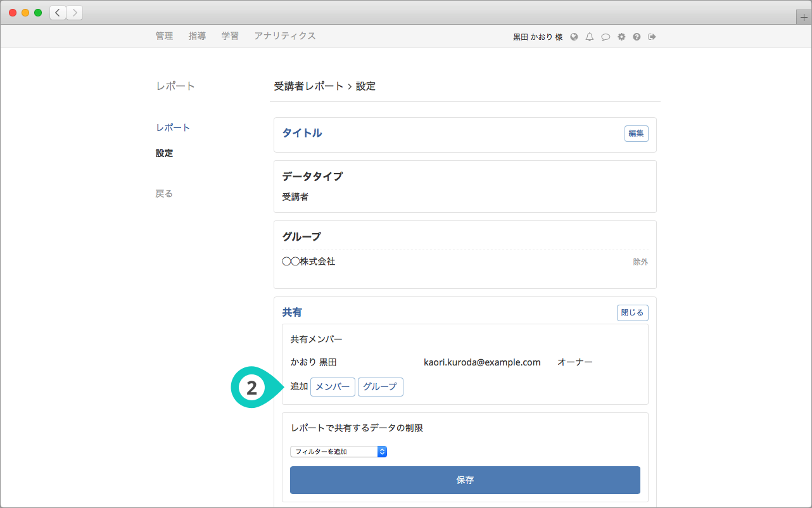Image resolution: width=812 pixels, height=508 pixels.
Task: Open the 指導 menu
Action: click(197, 36)
